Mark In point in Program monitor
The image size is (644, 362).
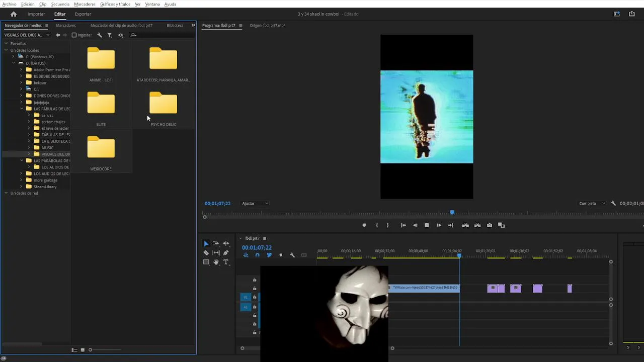pos(377,225)
